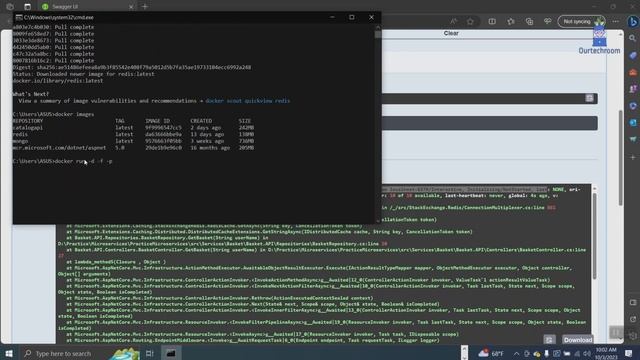Click the redis row in docker images list
This screenshot has height=360, width=640.
tap(133, 134)
